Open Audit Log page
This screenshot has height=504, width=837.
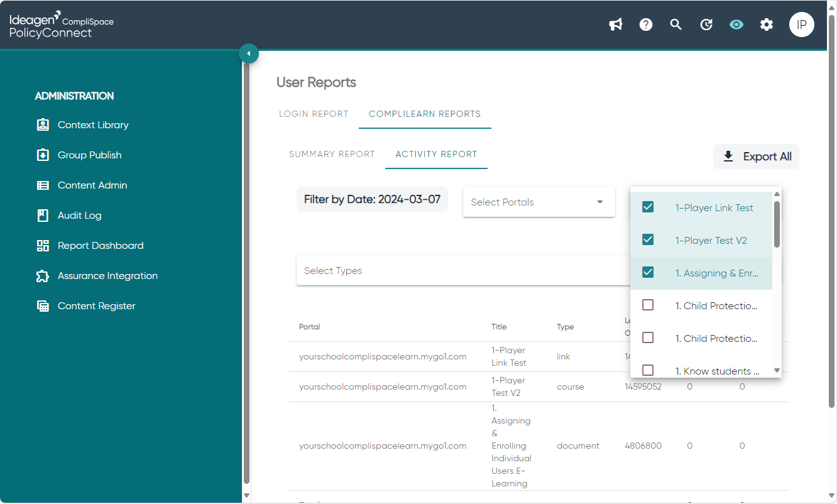(x=79, y=215)
